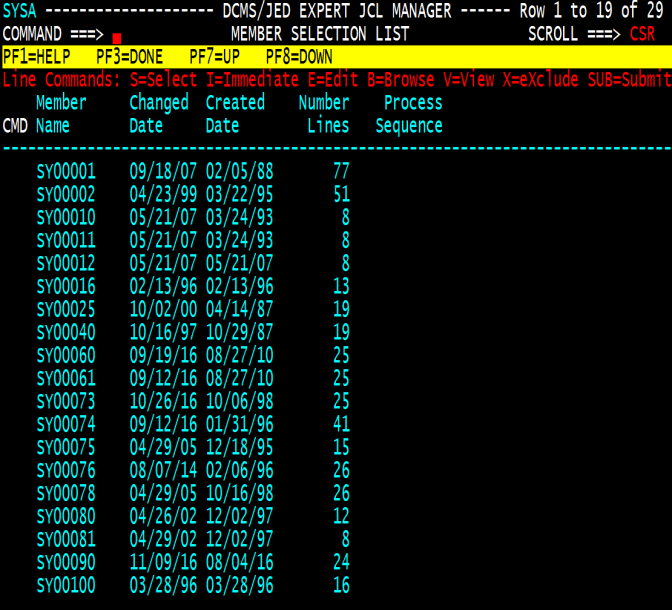The image size is (672, 610).
Task: Select member SY00001
Action: (66, 171)
